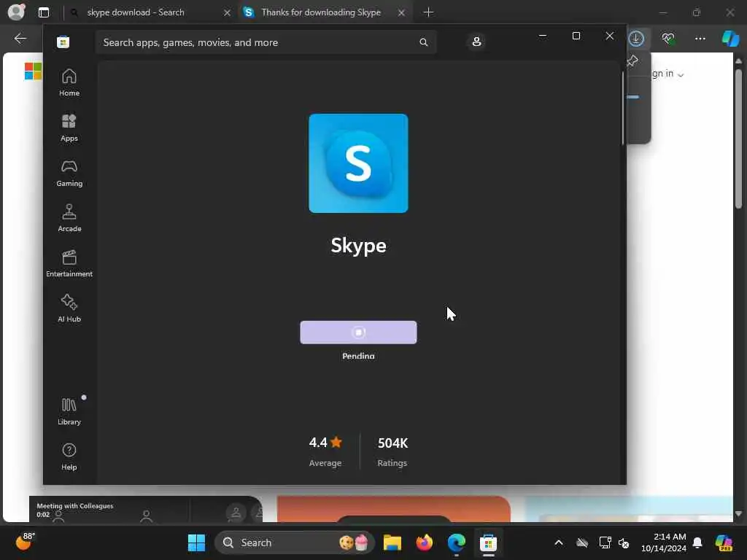This screenshot has height=560, width=747.
Task: Open Help in Store sidebar
Action: click(69, 456)
